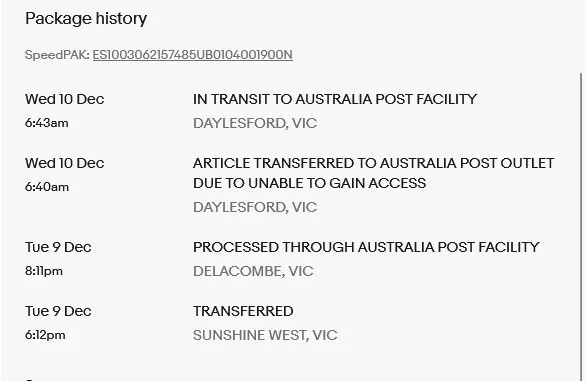Viewport: 587px width, 381px height.
Task: Click the 8:11pm timestamp
Action: (44, 271)
